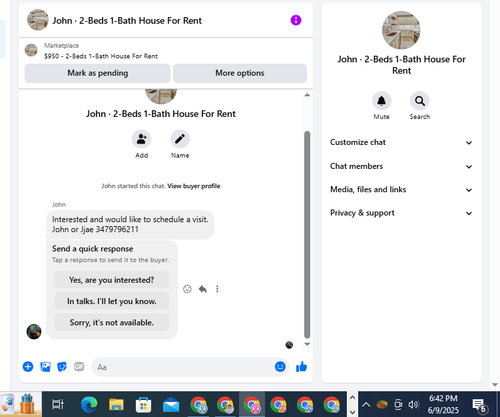Click taskbar clock showing 6:42 PM
Screen dimensions: 500x417
coord(443,404)
